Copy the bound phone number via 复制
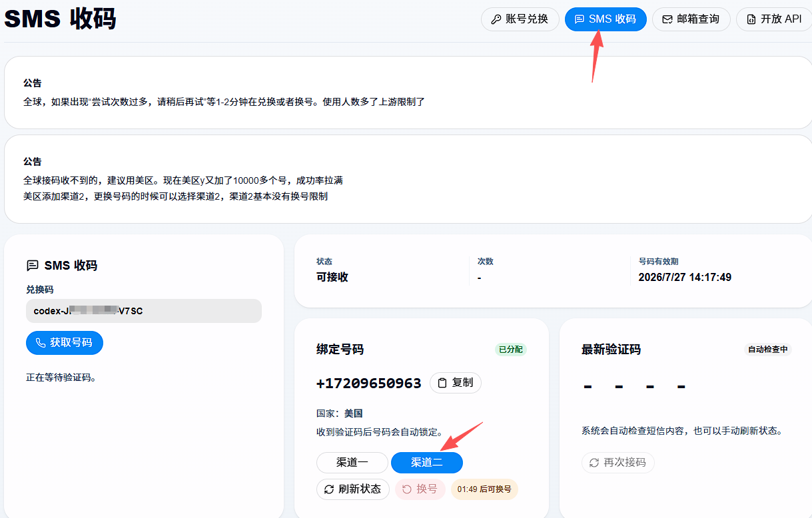The width and height of the screenshot is (812, 518). click(x=456, y=383)
